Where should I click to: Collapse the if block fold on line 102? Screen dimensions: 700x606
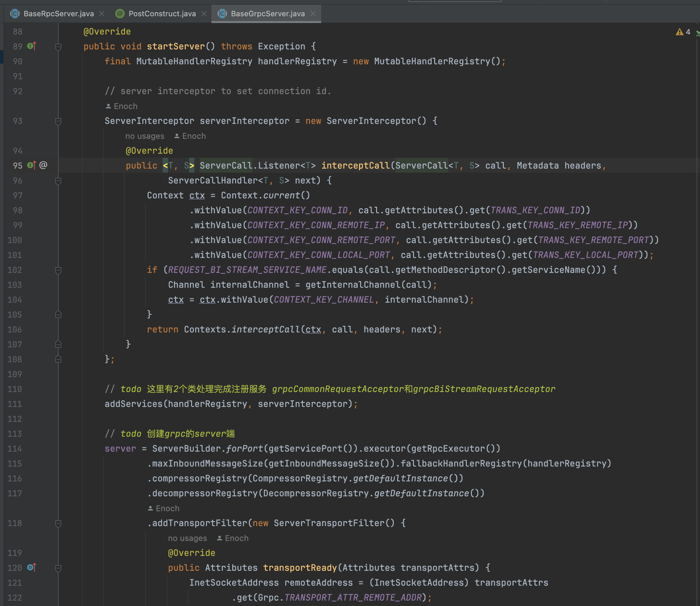(58, 270)
